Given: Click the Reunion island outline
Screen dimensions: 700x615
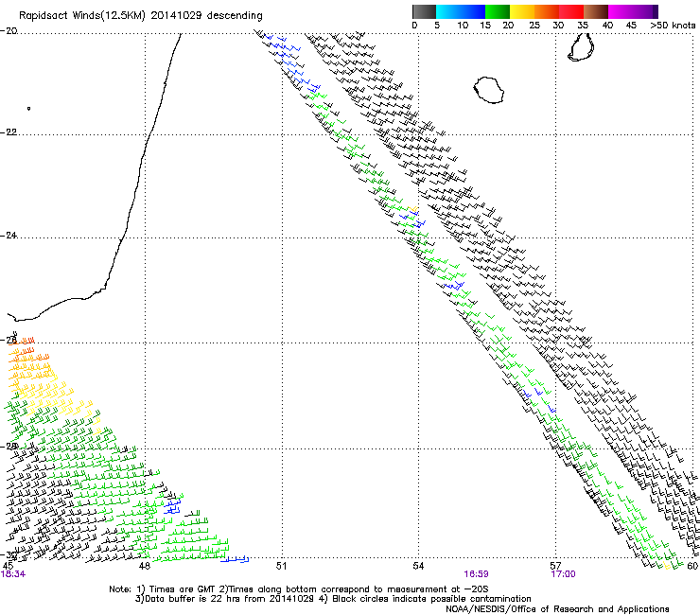Looking at the screenshot, I should (489, 90).
